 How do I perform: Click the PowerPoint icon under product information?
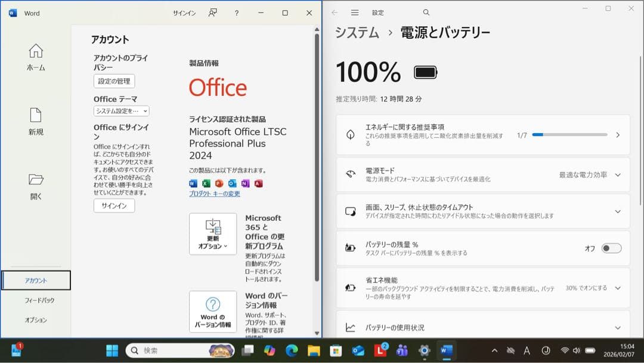pos(219,183)
